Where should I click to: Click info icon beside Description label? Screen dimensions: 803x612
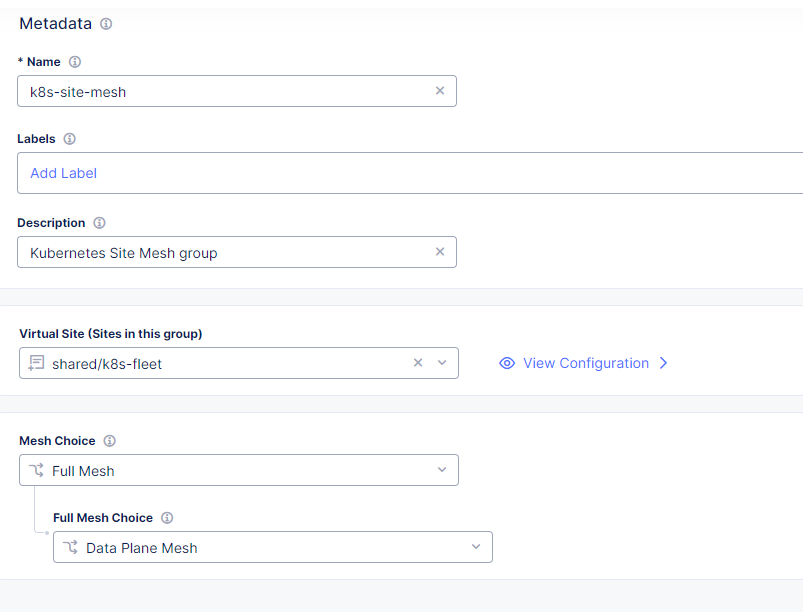coord(100,223)
